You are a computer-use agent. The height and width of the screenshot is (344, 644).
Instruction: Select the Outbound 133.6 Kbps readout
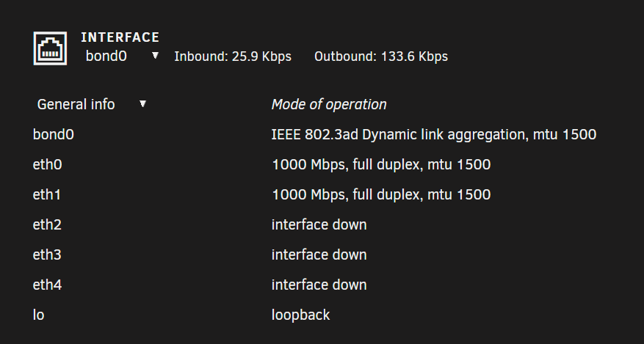coord(381,56)
